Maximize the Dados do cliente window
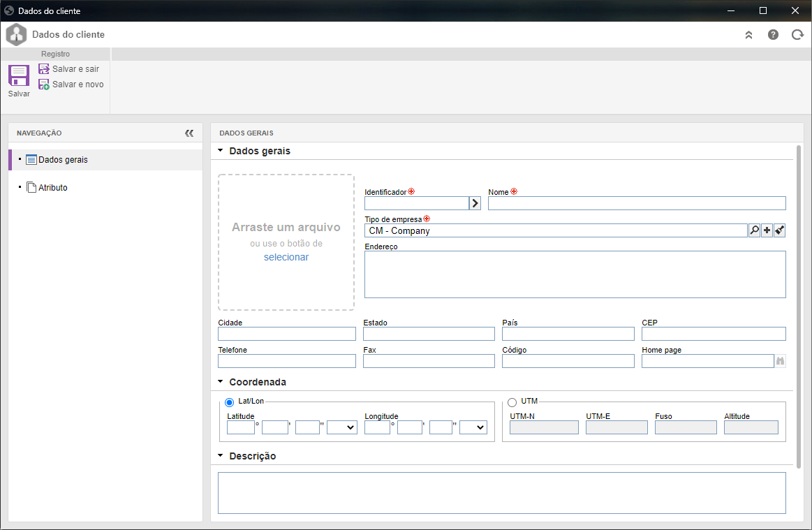 tap(763, 10)
